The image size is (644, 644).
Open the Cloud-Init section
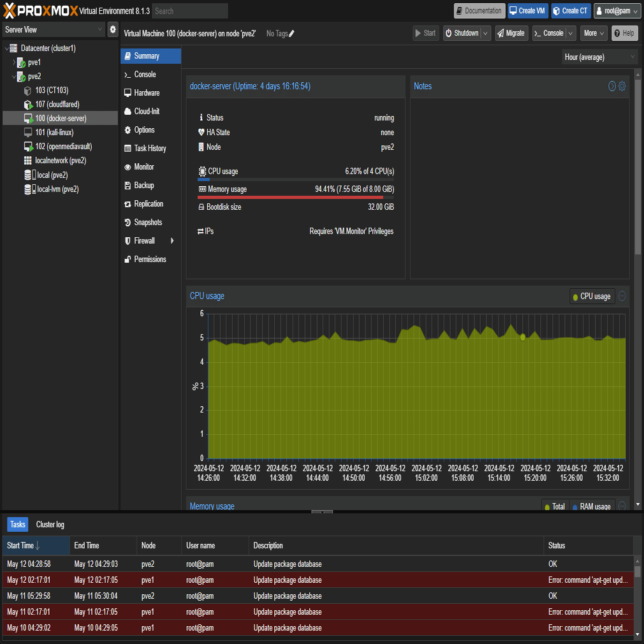click(x=150, y=112)
